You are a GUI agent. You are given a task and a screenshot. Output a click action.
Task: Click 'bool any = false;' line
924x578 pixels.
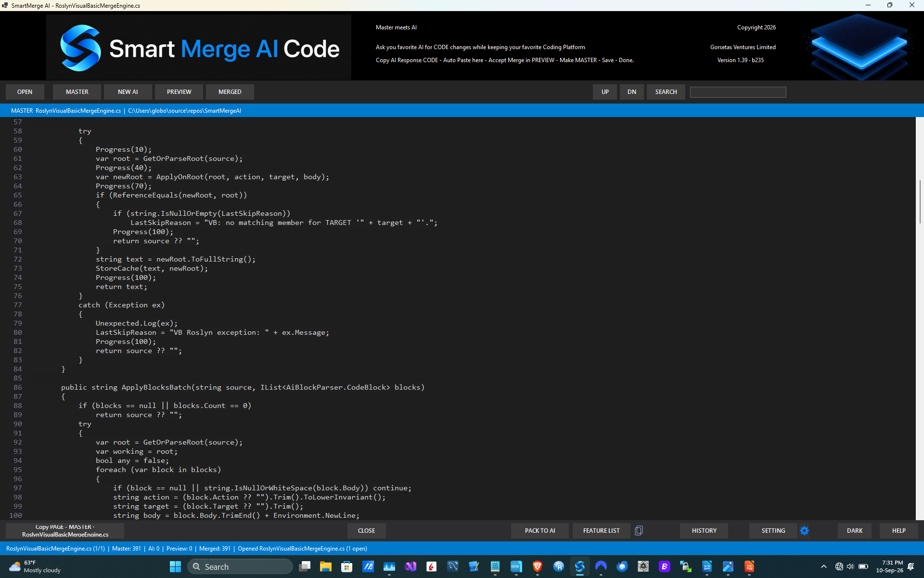132,460
